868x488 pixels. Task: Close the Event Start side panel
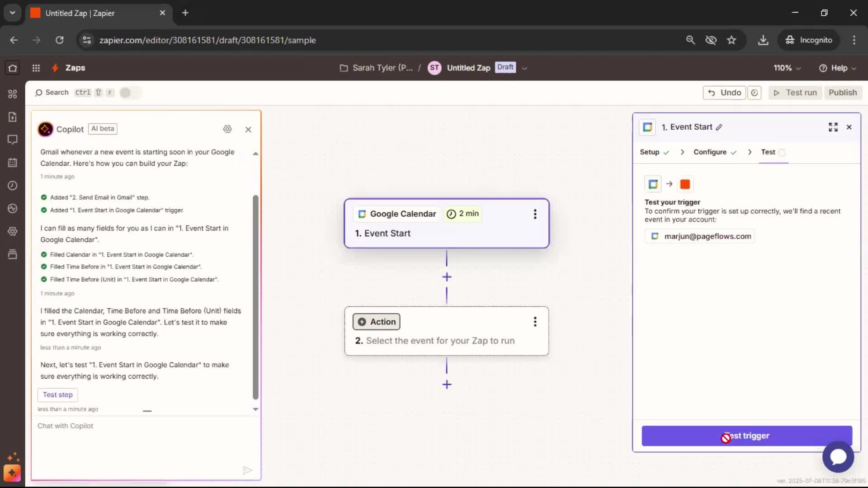click(x=849, y=127)
